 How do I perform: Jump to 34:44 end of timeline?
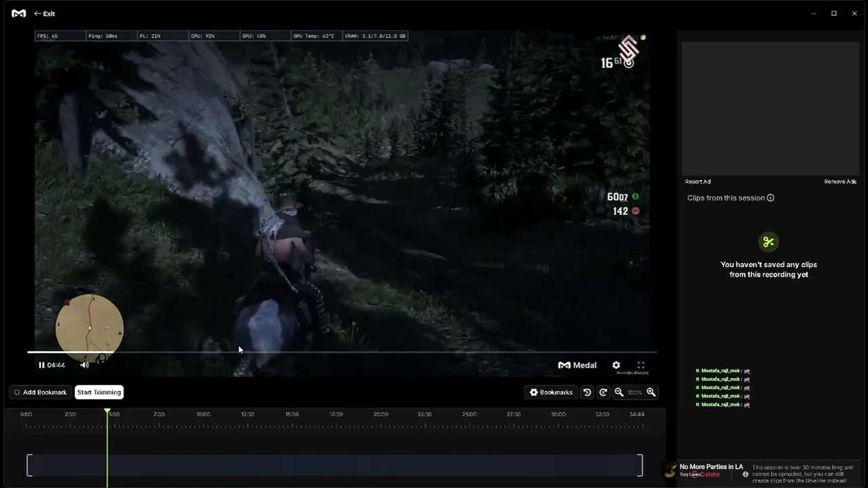(637, 414)
